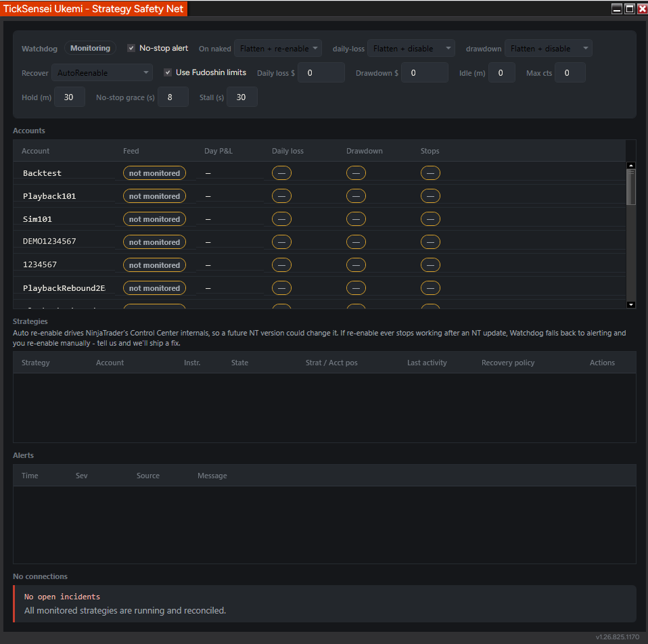The image size is (648, 644).
Task: Click the Last activity column header
Action: 427,363
